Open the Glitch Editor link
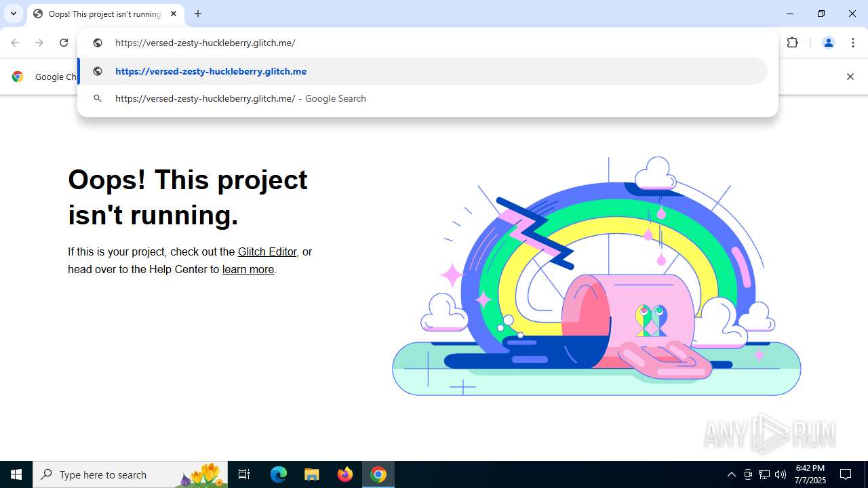This screenshot has width=868, height=488. point(267,251)
